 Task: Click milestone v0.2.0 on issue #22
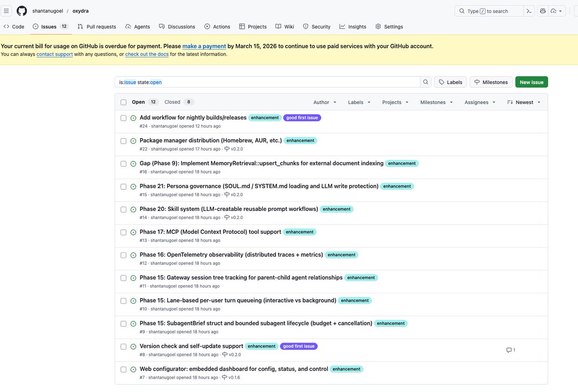[234, 149]
